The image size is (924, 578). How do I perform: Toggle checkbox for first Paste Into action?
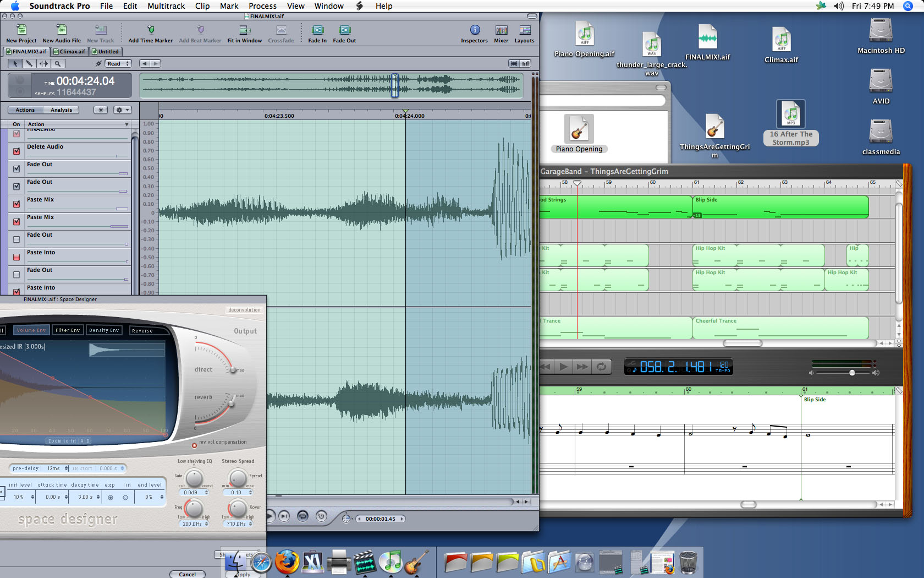point(16,257)
